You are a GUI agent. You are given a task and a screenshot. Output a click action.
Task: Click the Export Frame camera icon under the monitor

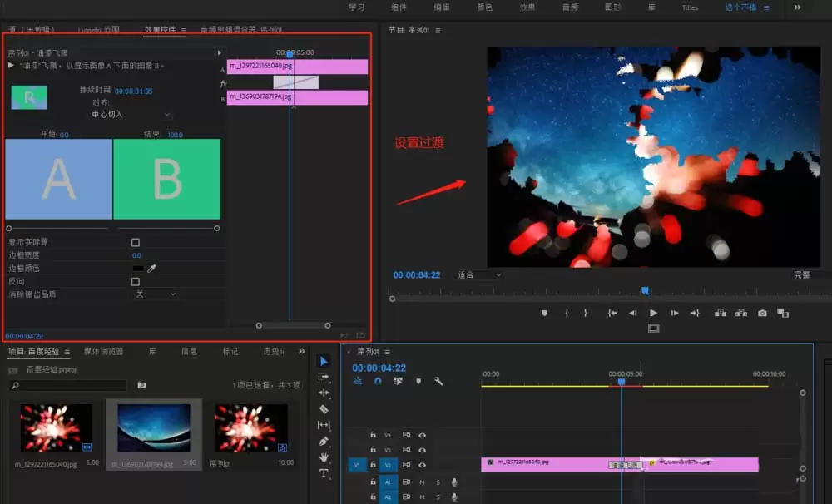coord(762,314)
